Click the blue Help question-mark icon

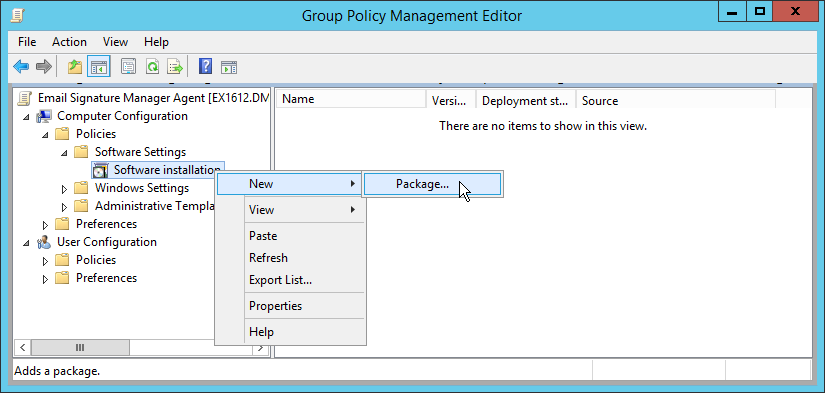click(205, 67)
